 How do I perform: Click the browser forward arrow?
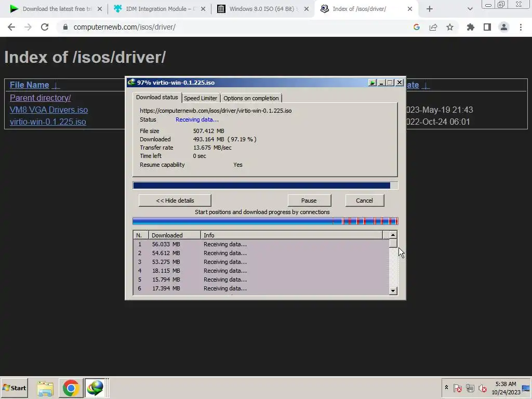point(28,27)
